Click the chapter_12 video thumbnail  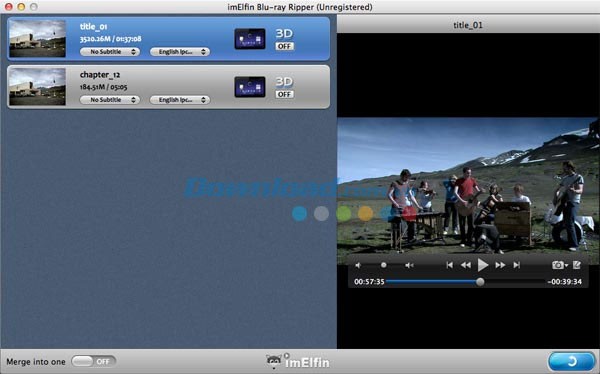(x=37, y=87)
